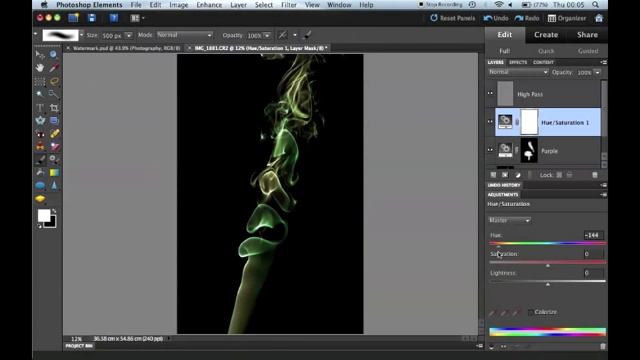Toggle lock transparent pixels
This screenshot has width=640, height=360.
559,175
